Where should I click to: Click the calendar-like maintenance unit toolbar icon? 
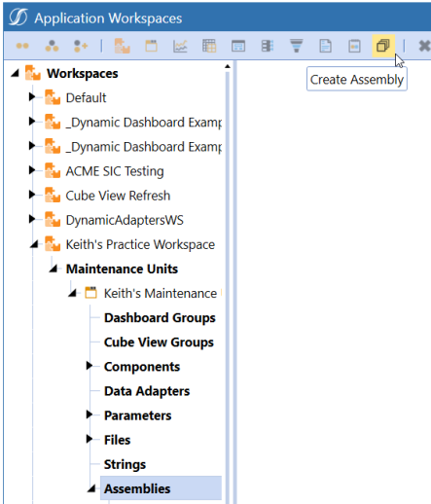151,46
